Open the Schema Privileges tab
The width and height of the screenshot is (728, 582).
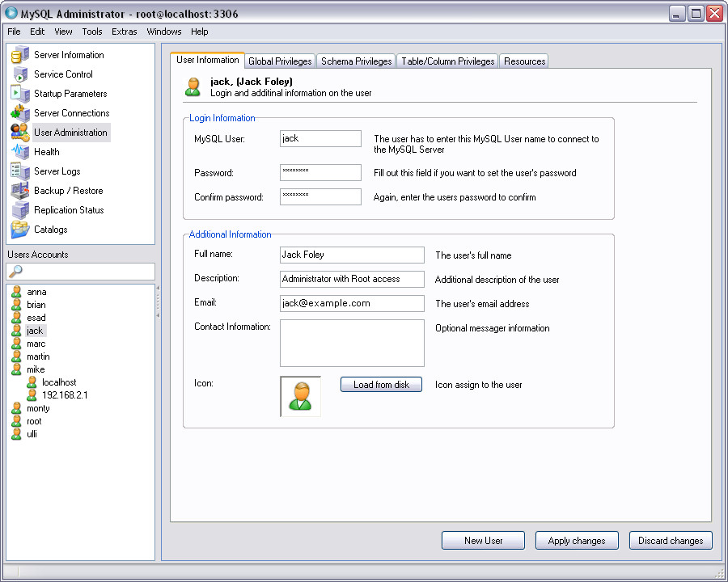point(356,61)
